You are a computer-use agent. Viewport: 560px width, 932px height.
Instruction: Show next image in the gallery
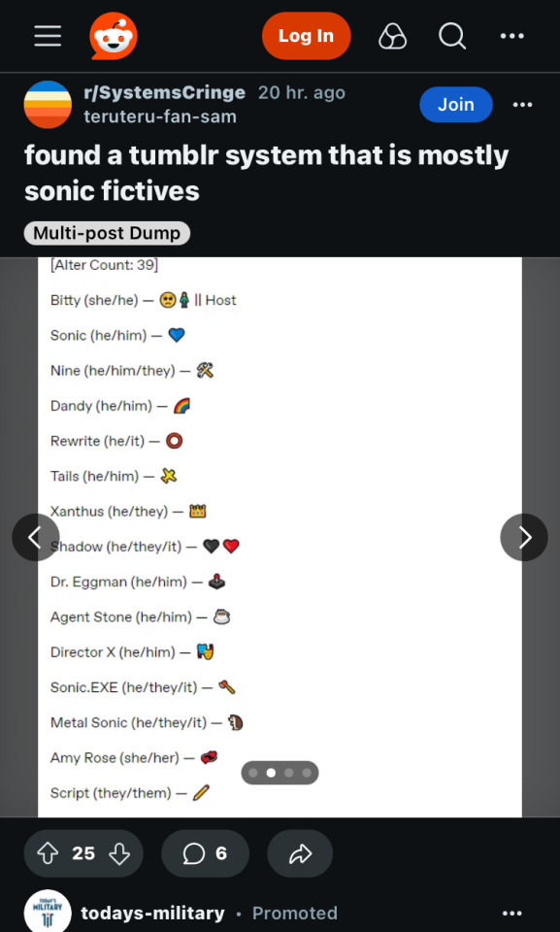click(524, 537)
